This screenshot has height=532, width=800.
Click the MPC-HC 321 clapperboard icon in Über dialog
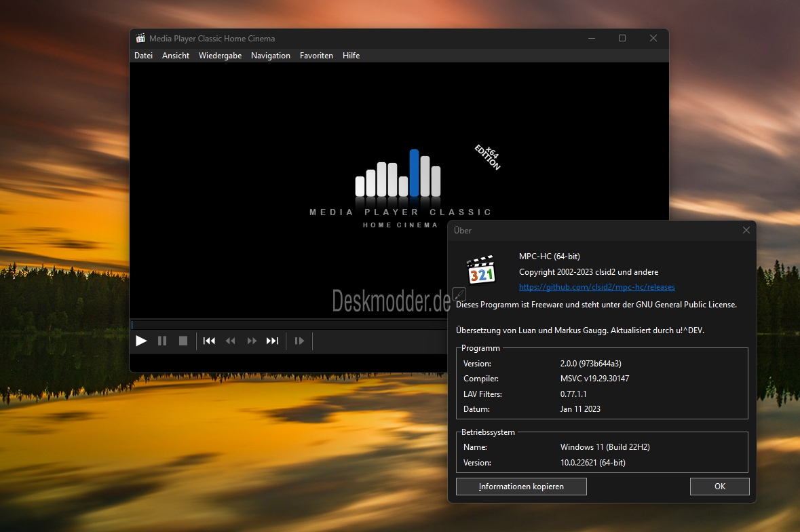pos(480,269)
